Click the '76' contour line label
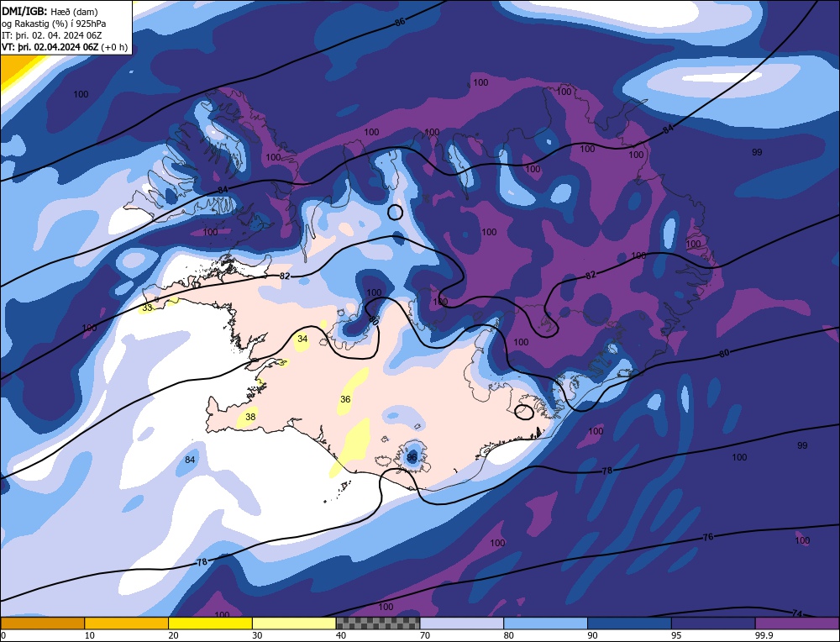 coord(707,536)
